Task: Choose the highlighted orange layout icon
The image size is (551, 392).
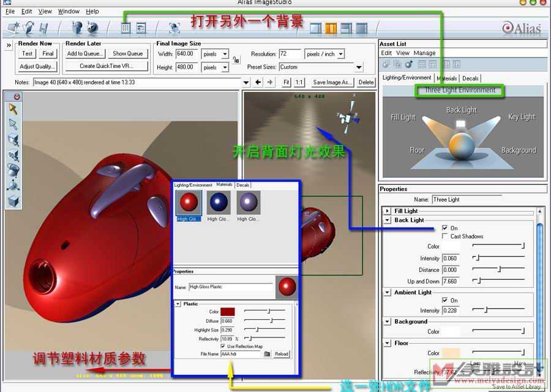Action: tap(331, 28)
